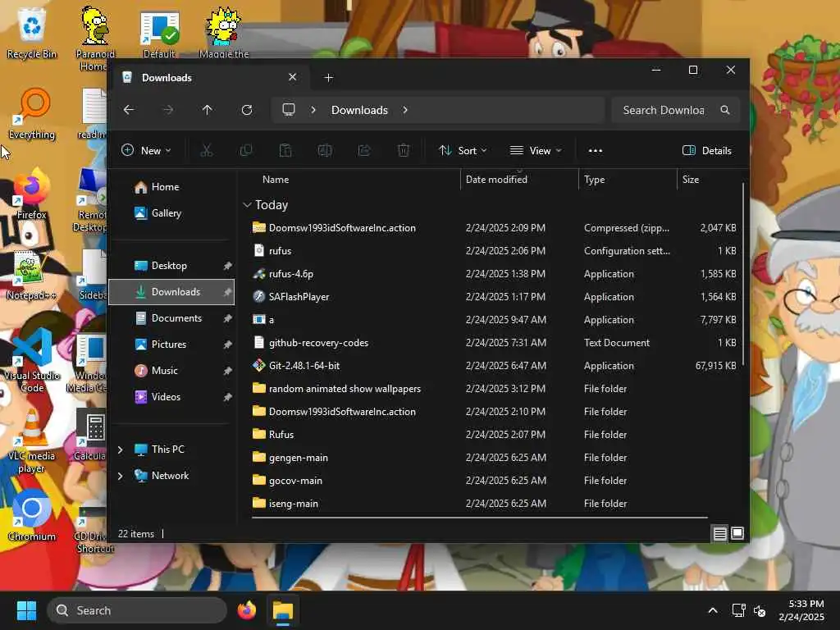Image resolution: width=840 pixels, height=630 pixels.
Task: Open the Sort options dropdown
Action: (x=463, y=151)
